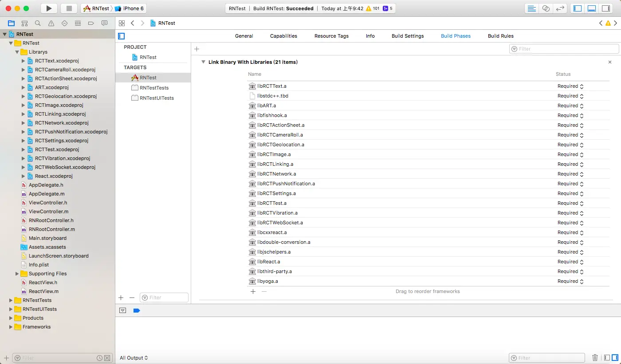Open the All Output dropdown
This screenshot has width=621, height=364.
point(134,358)
